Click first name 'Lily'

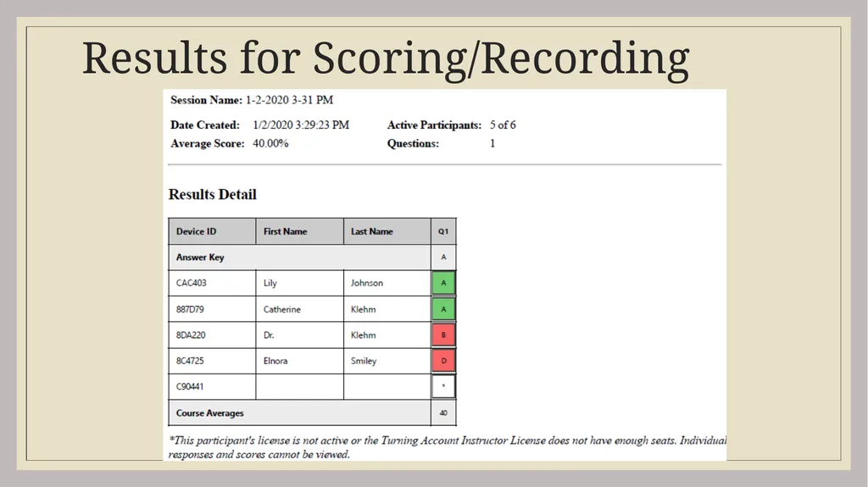pyautogui.click(x=270, y=283)
